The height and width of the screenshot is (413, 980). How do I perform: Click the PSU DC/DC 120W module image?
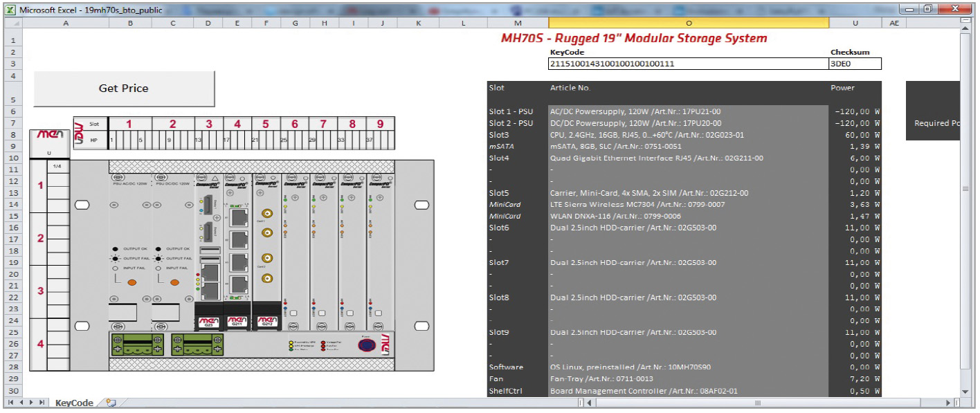172,253
